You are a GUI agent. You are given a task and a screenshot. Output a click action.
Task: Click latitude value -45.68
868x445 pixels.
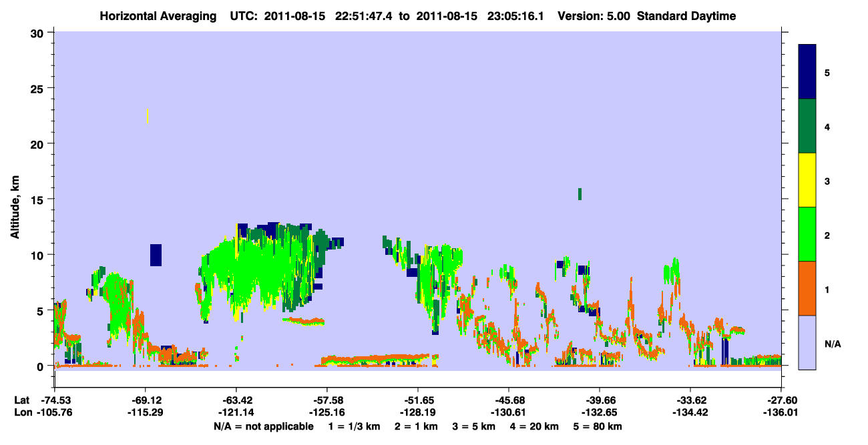pos(509,400)
